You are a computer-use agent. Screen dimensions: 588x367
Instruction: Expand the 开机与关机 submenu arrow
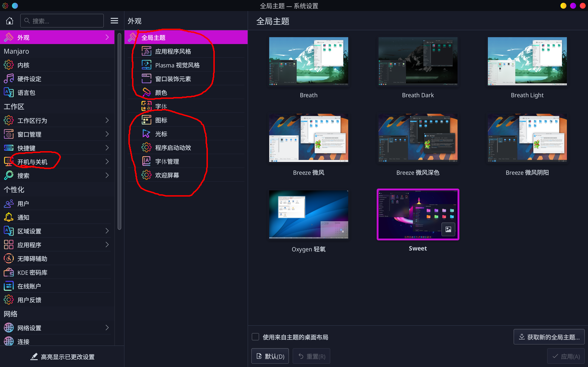(x=107, y=162)
